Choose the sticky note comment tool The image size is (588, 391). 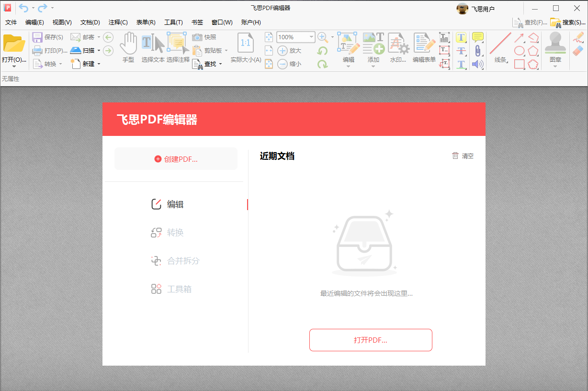click(477, 37)
